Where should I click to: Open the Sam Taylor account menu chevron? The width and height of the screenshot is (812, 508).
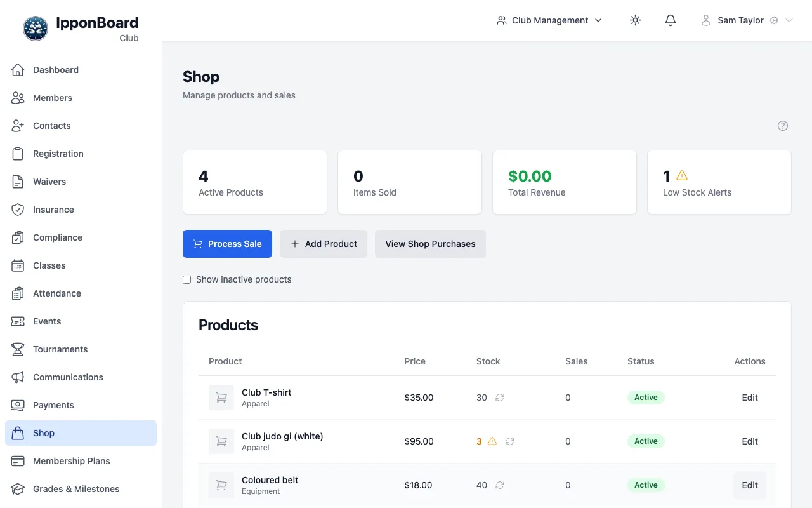789,20
